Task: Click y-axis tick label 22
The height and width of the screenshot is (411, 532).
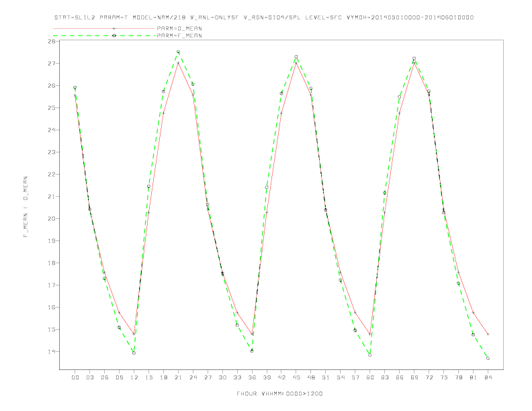Action: click(52, 175)
